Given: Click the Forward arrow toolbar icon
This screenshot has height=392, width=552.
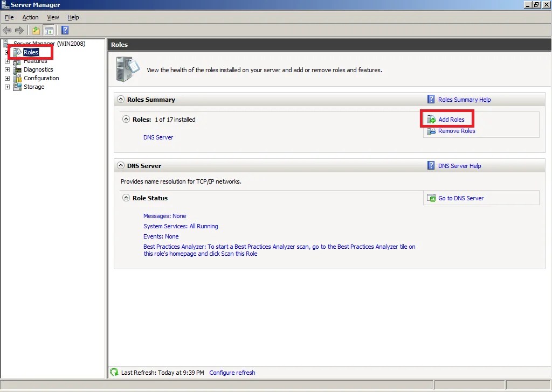Looking at the screenshot, I should tap(19, 30).
